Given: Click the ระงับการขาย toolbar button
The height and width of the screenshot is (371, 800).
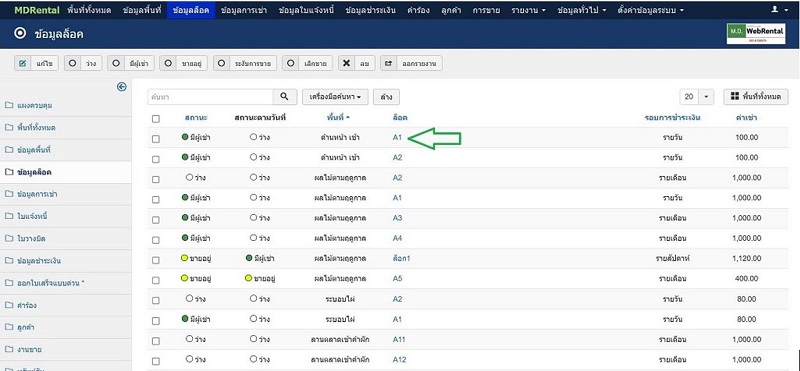Looking at the screenshot, I should point(245,63).
